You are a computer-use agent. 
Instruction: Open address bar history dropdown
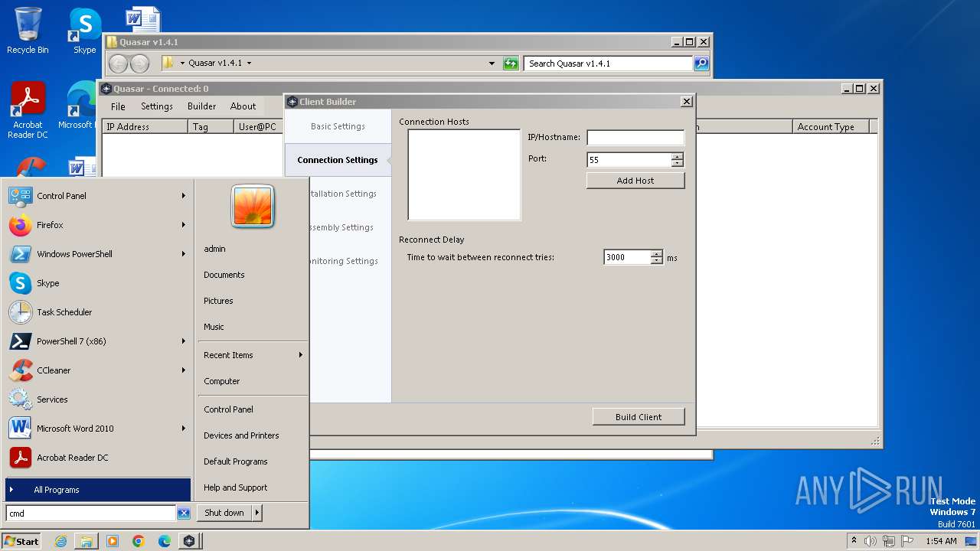click(492, 64)
